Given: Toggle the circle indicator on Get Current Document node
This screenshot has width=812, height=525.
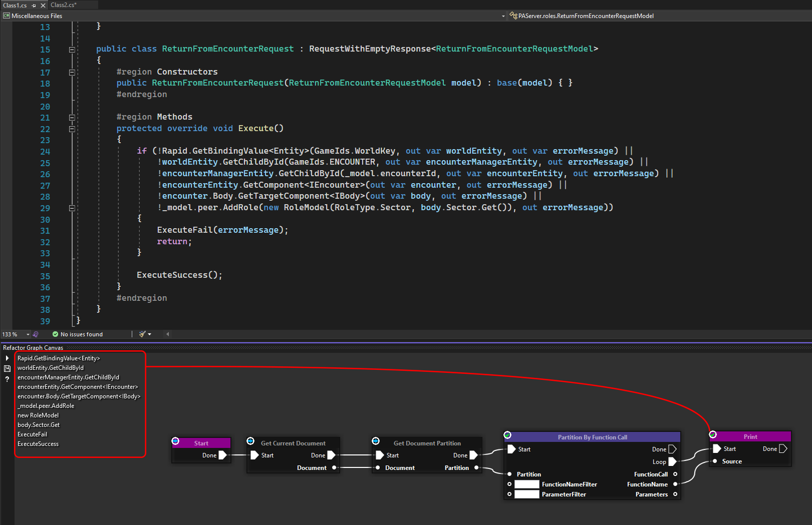Looking at the screenshot, I should (x=250, y=441).
